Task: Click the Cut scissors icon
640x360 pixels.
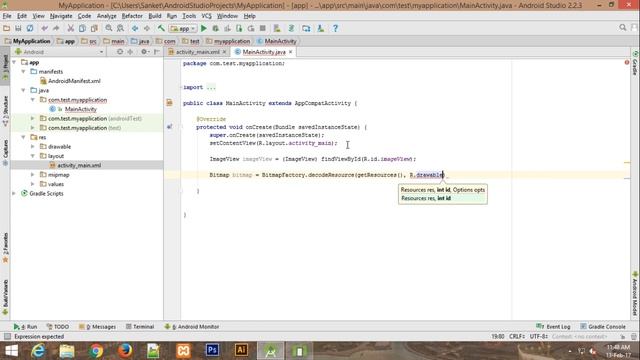Action: pyautogui.click(x=71, y=28)
